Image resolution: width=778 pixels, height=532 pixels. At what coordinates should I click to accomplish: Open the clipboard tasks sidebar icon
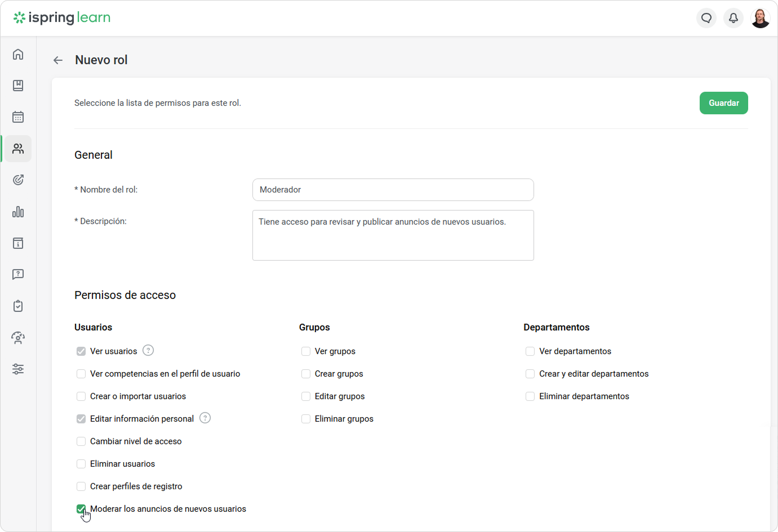pos(18,306)
